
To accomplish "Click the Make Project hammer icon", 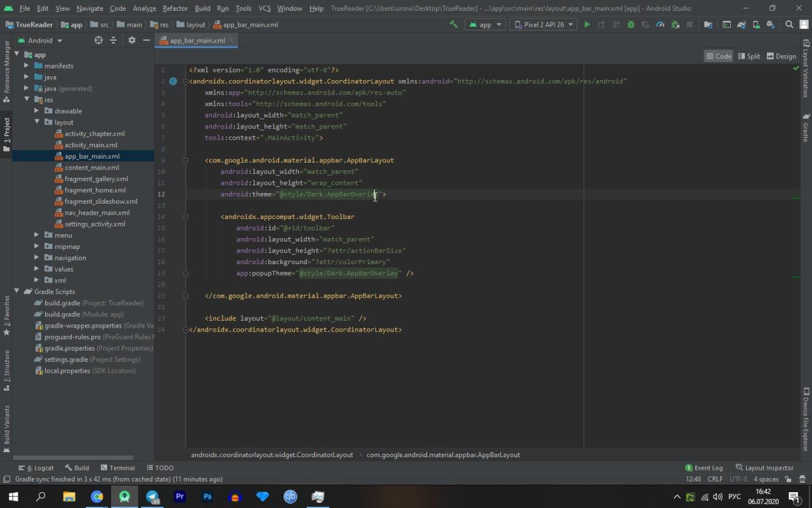I will (454, 24).
